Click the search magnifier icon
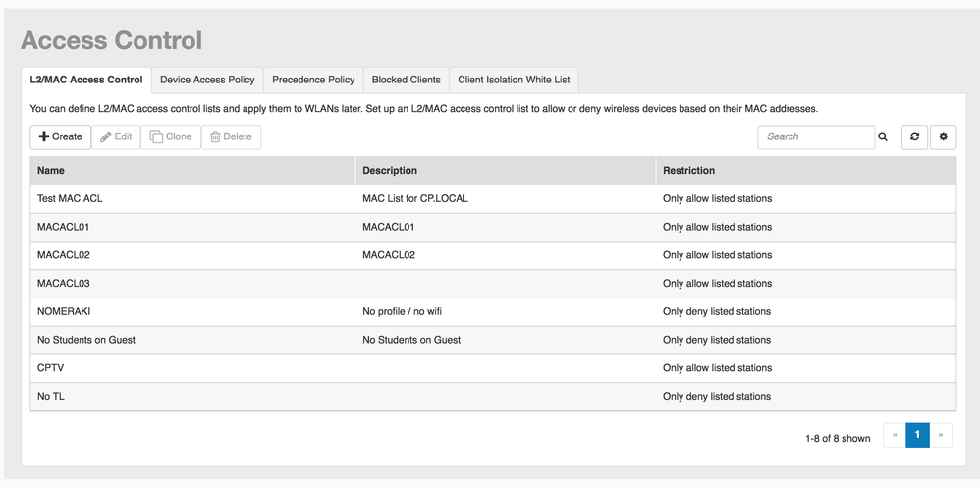The width and height of the screenshot is (980, 488). coord(883,137)
